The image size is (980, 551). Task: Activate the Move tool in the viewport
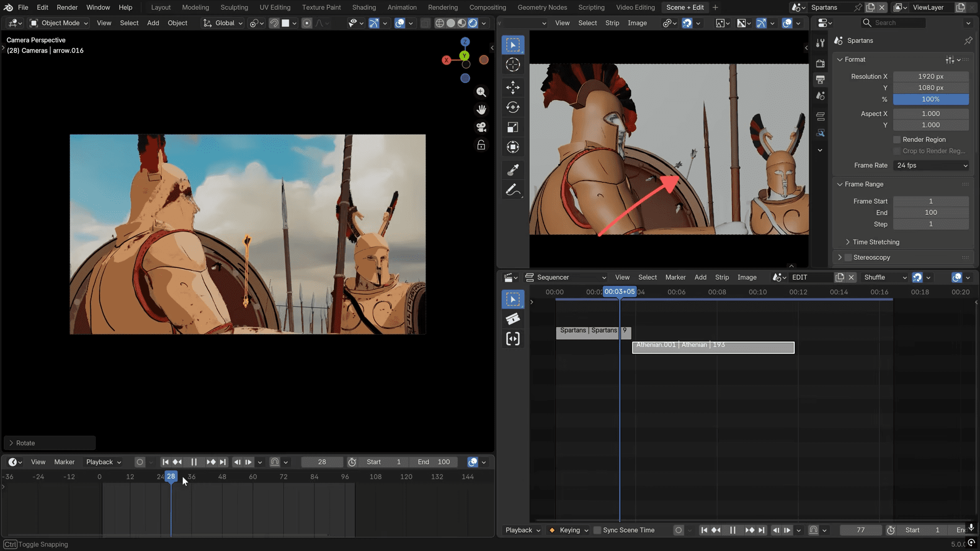tap(512, 87)
